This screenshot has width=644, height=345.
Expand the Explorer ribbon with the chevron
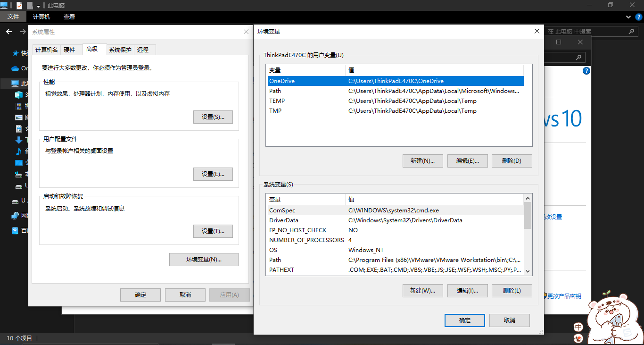628,17
